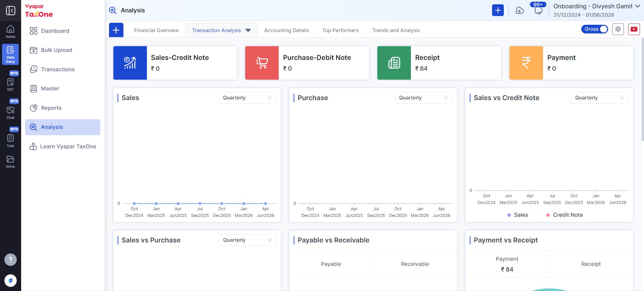Viewport: 644px width, 291px height.
Task: Click the help question mark icon
Action: (10, 260)
